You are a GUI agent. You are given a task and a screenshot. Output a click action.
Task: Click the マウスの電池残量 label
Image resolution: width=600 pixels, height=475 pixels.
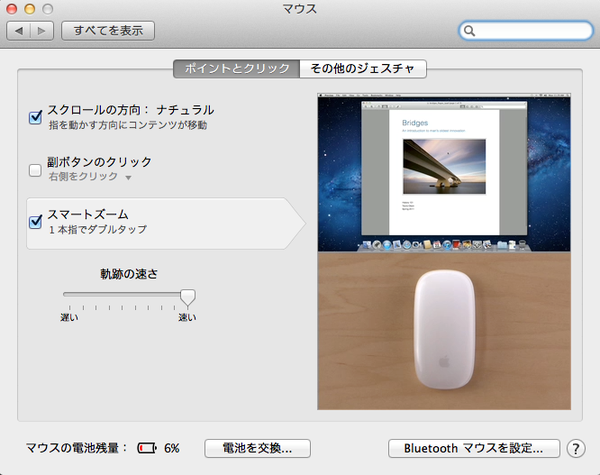[76, 448]
